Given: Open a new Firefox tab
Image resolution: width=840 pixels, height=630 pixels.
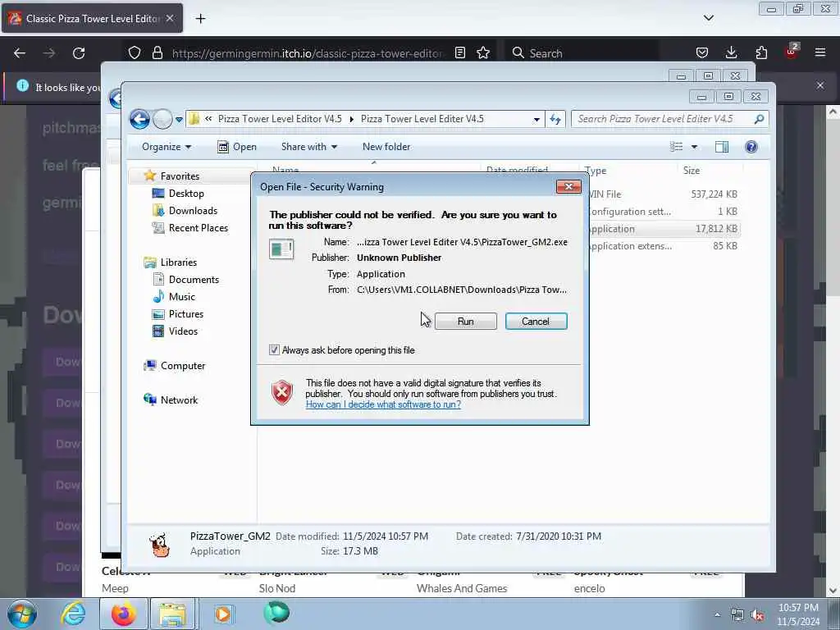Looking at the screenshot, I should [200, 19].
